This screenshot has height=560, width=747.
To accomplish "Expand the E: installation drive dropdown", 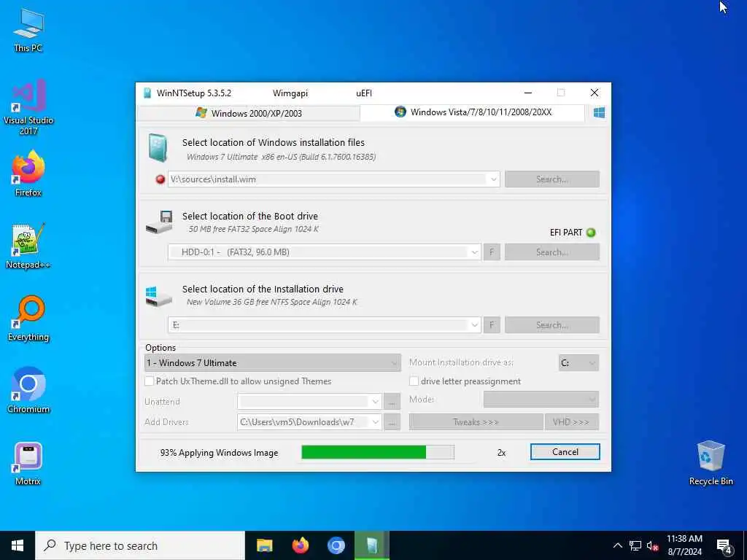I will point(474,325).
